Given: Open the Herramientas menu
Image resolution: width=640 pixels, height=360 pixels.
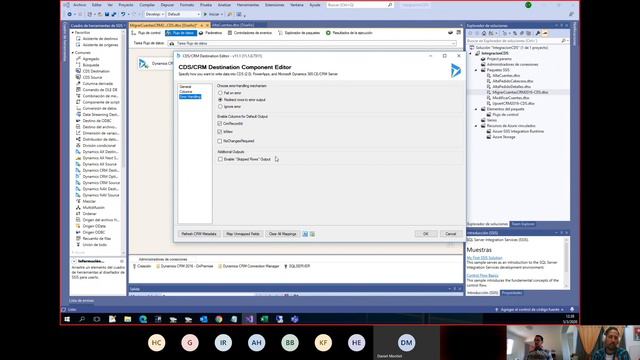Looking at the screenshot, I should pyautogui.click(x=248, y=5).
